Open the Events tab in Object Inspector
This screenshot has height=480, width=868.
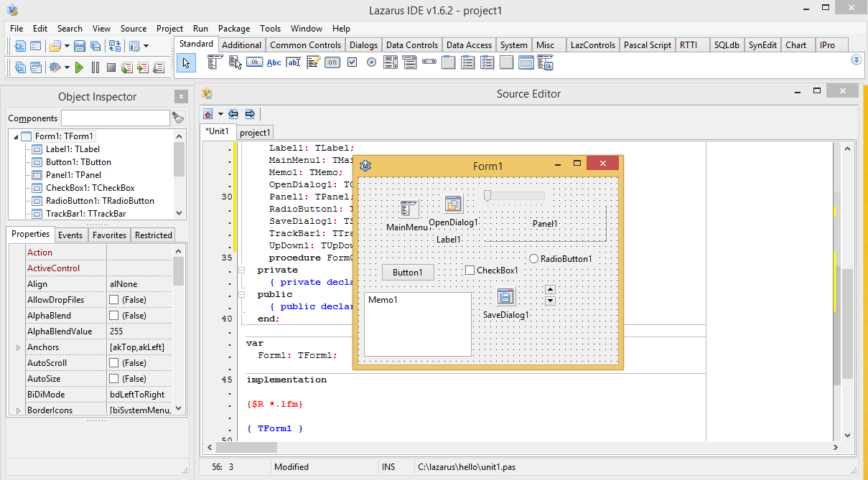pyautogui.click(x=70, y=235)
